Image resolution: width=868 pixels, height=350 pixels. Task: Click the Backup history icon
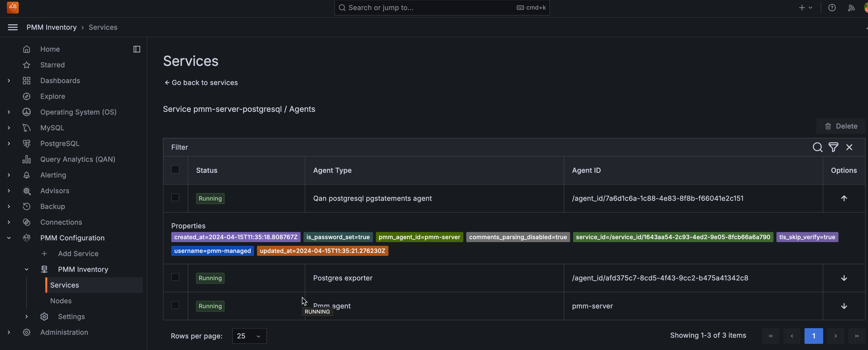click(x=27, y=206)
